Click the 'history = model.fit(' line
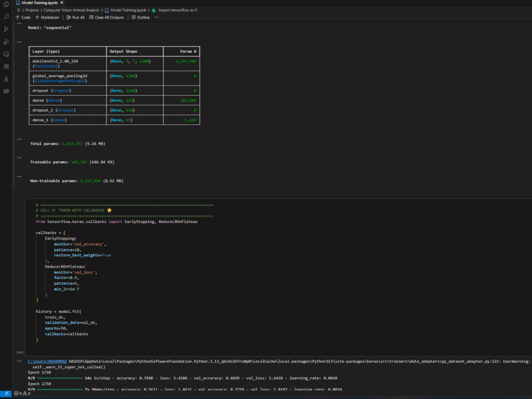Image resolution: width=532 pixels, height=399 pixels. (59, 311)
